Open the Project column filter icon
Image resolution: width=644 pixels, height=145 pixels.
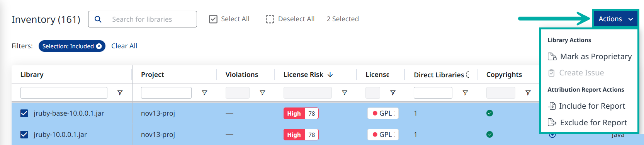204,93
